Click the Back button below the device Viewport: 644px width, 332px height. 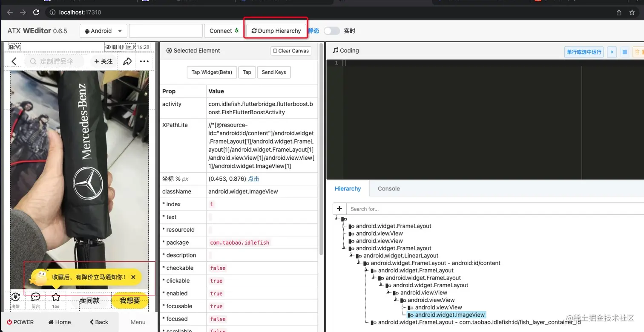coord(99,322)
